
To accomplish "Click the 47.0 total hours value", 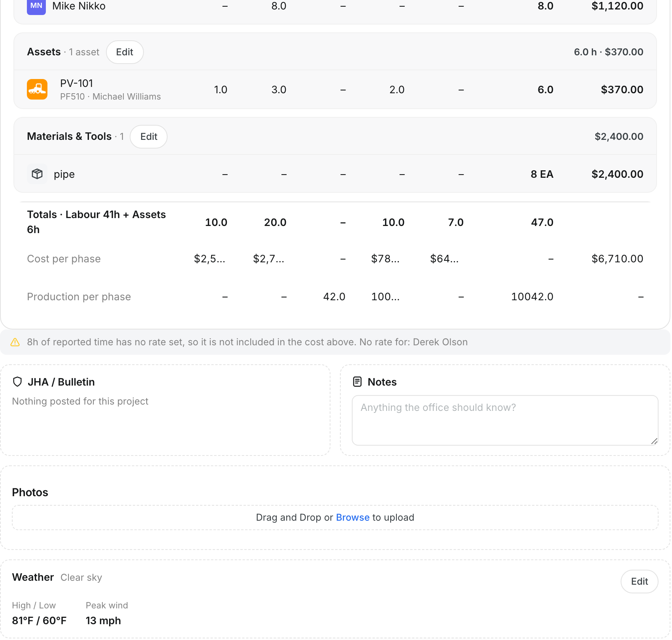I will tap(542, 222).
